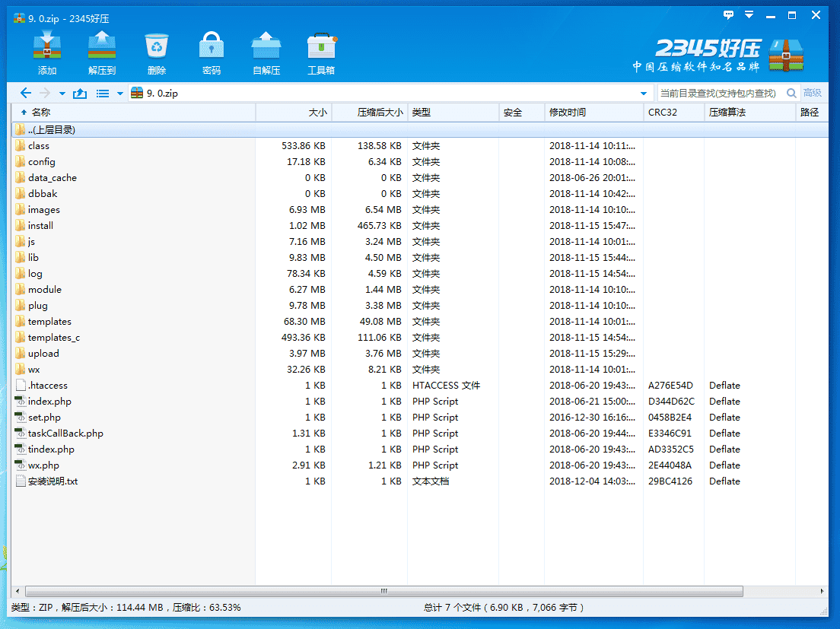Open the 密码 (Password) lock icon
This screenshot has height=629, width=840.
(212, 47)
